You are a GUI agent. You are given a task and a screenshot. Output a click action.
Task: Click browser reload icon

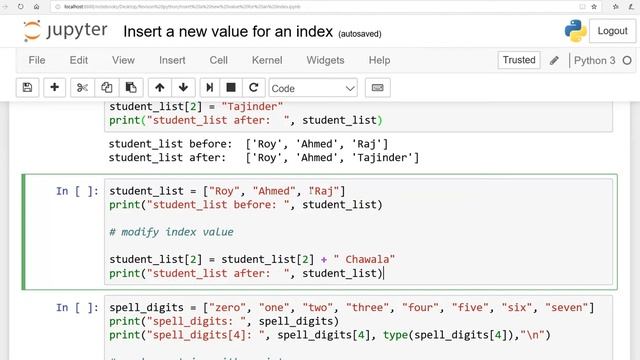click(x=20, y=7)
